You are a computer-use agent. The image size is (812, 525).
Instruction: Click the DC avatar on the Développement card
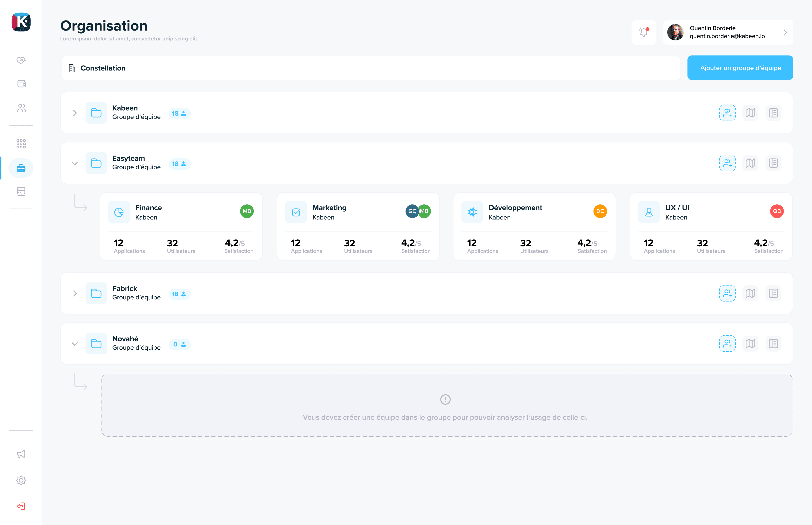[600, 211]
